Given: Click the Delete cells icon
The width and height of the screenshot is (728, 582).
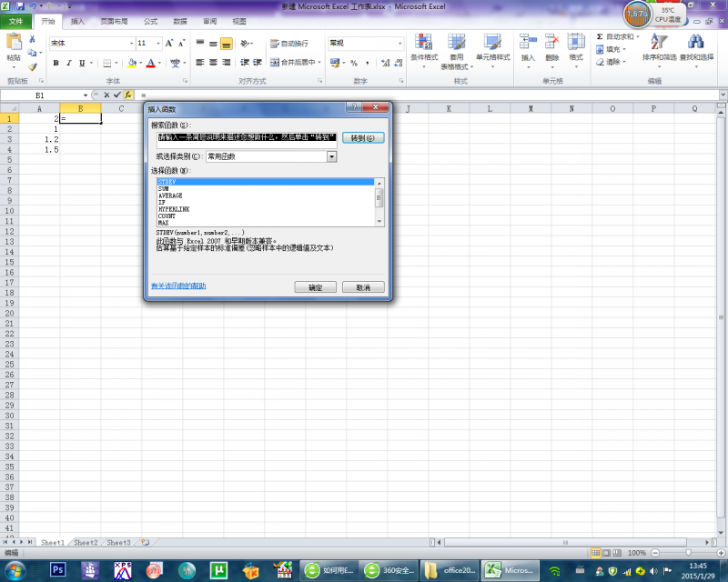Looking at the screenshot, I should (552, 42).
